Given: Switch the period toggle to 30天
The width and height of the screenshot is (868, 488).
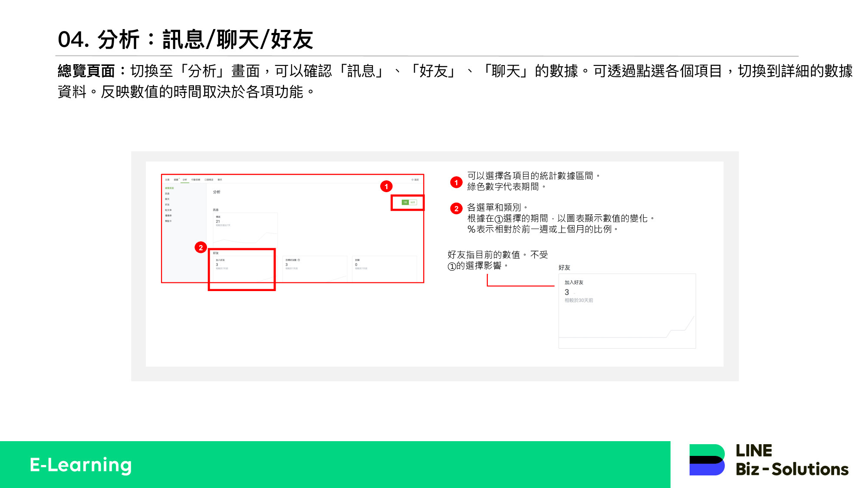Looking at the screenshot, I should [x=413, y=203].
